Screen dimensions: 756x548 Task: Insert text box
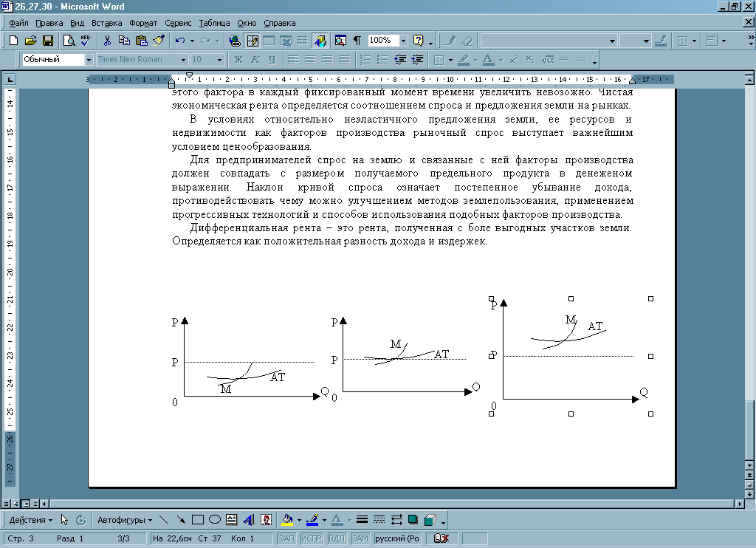click(231, 520)
